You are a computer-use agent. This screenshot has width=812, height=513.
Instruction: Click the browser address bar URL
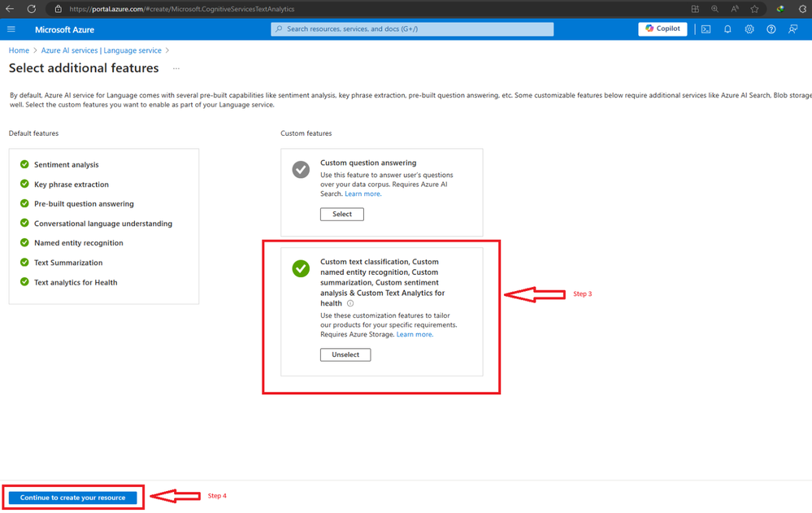pos(182,9)
